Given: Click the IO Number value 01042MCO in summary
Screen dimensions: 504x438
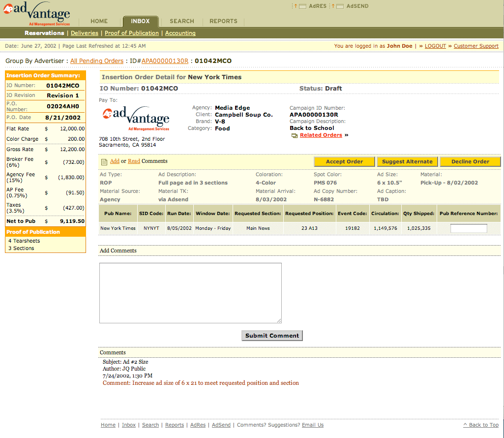Looking at the screenshot, I should (62, 86).
